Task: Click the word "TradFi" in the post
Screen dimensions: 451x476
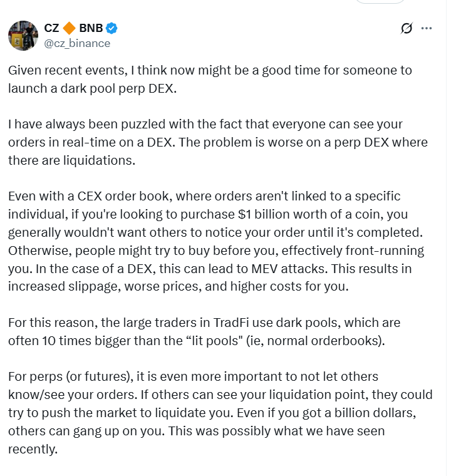Action: [231, 323]
